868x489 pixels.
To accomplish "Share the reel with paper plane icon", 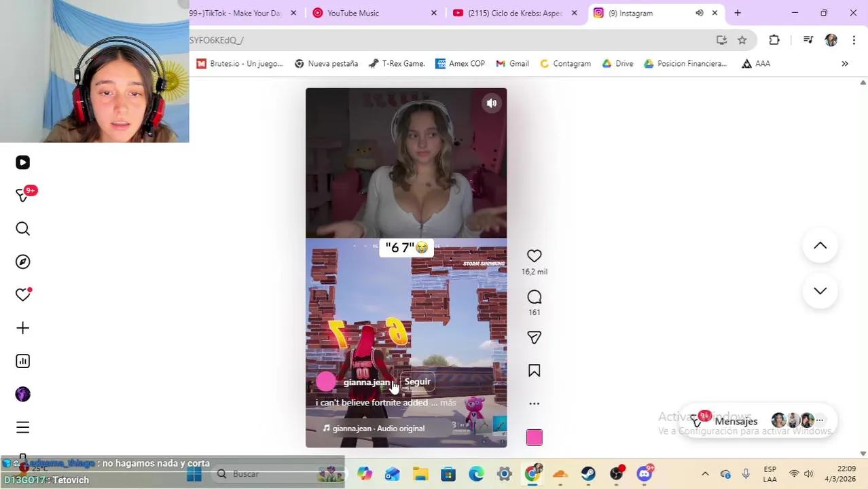I will coord(535,338).
